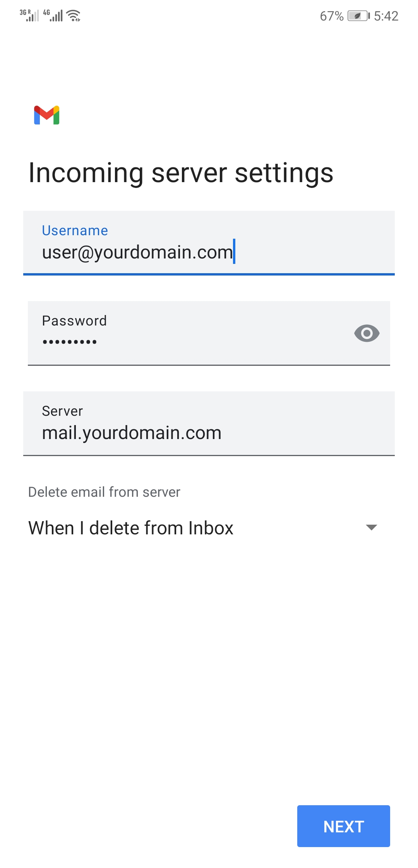Tap the Gmail logo icon

click(x=46, y=115)
